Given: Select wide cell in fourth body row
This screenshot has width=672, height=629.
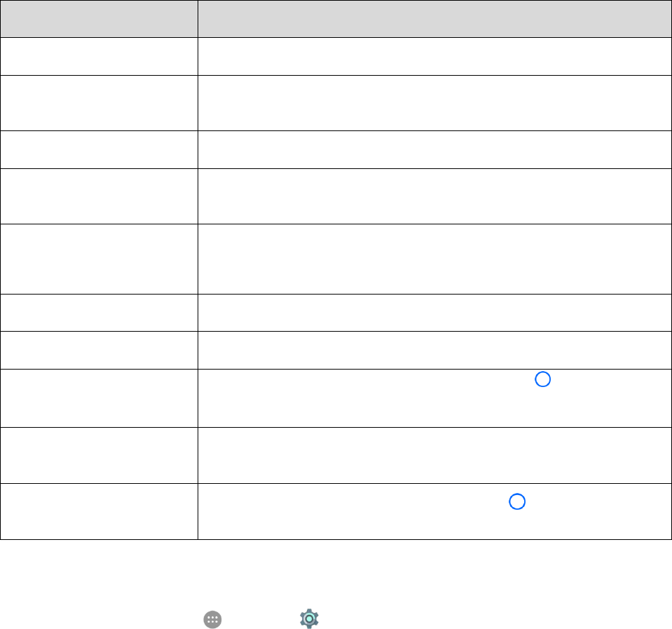Looking at the screenshot, I should 434,196.
